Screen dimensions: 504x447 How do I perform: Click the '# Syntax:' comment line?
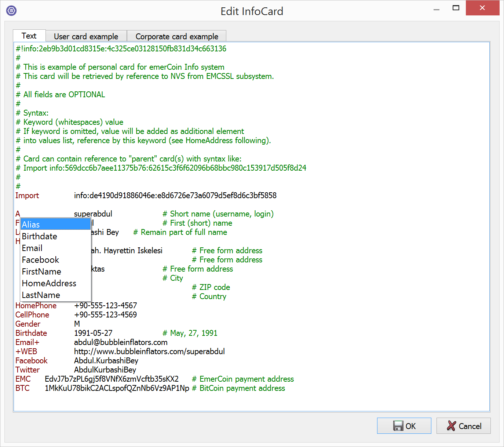click(32, 113)
